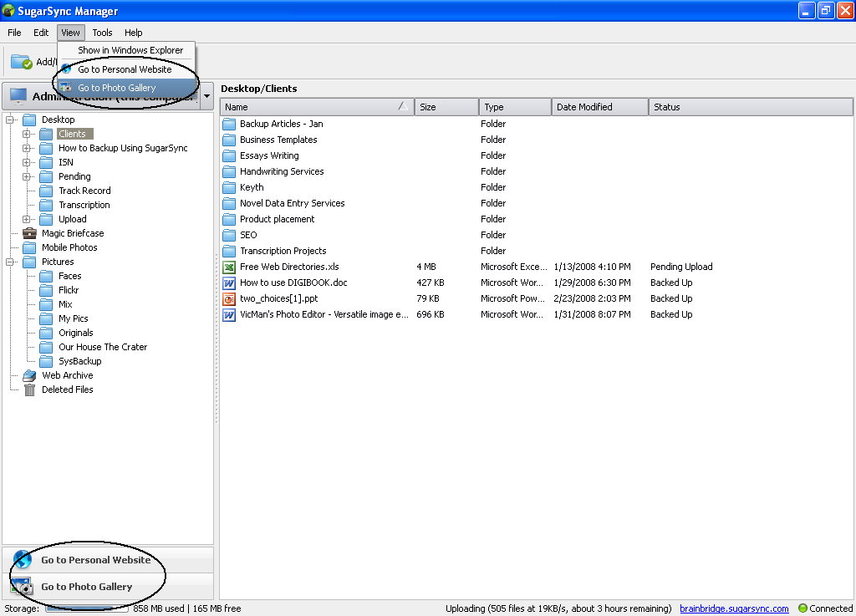Sort by the Status column header

751,107
